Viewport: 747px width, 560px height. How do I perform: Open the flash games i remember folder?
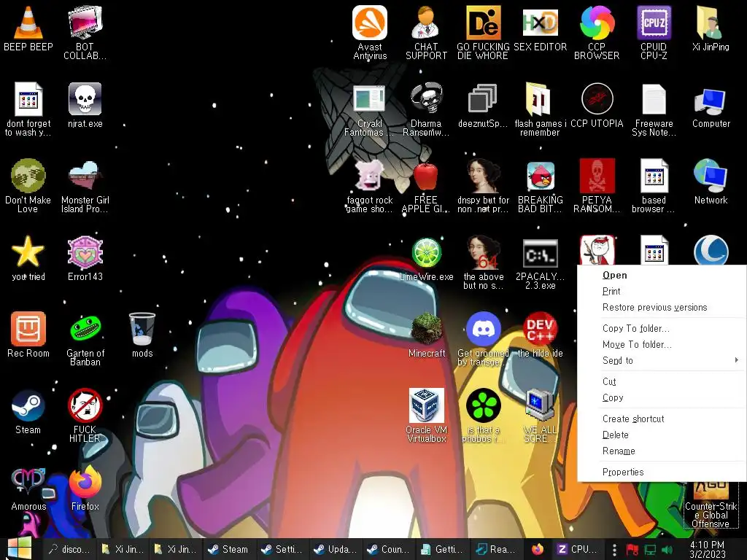click(539, 99)
